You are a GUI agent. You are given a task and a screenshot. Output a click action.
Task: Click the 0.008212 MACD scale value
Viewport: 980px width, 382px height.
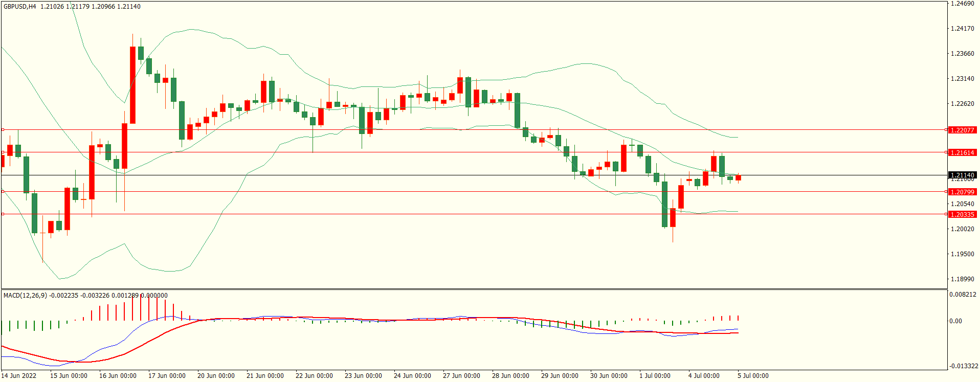(x=963, y=295)
